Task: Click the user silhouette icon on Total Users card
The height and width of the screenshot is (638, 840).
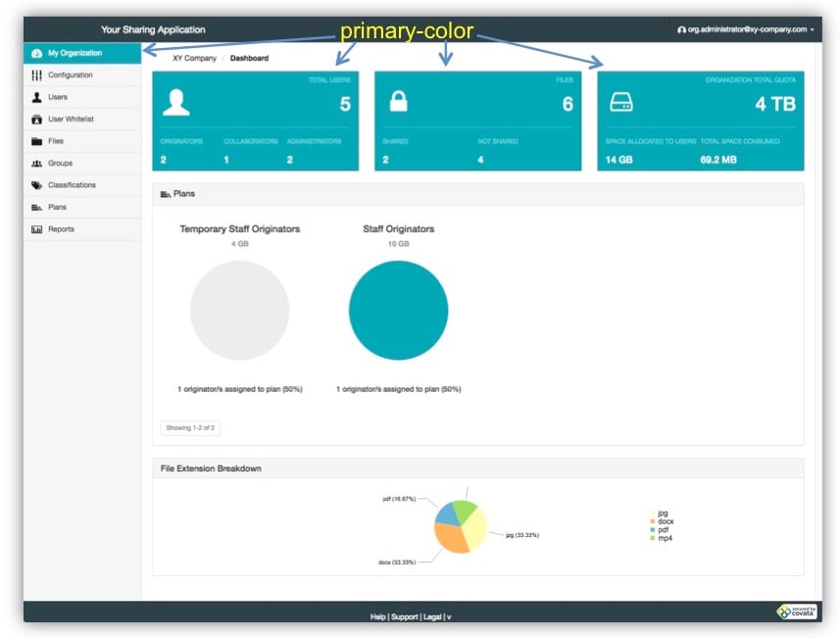Action: point(176,102)
